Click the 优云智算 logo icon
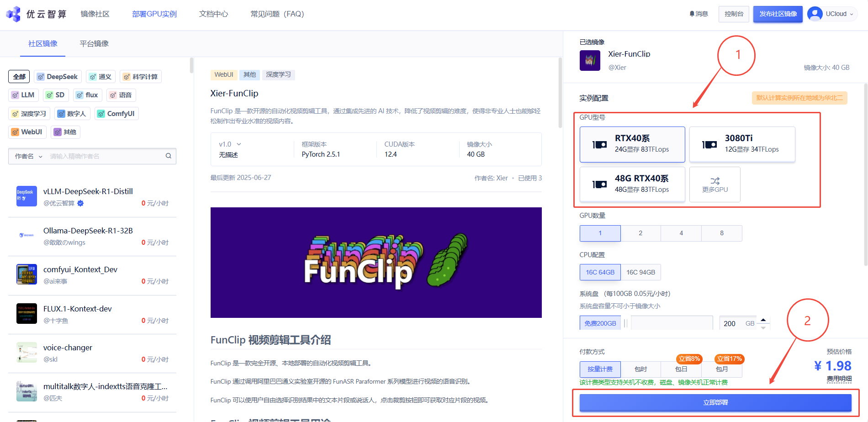This screenshot has height=422, width=868. click(13, 14)
